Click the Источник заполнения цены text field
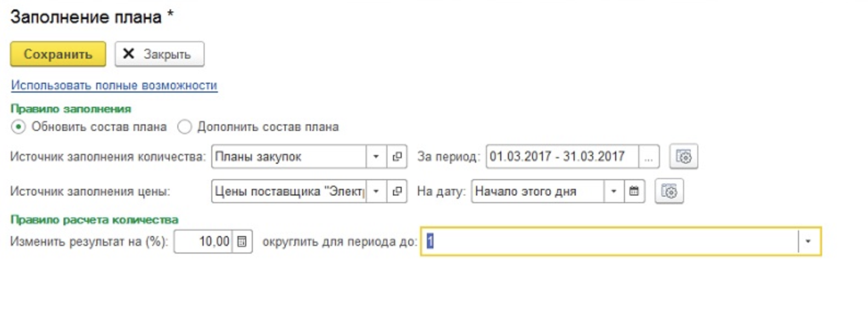This screenshot has height=310, width=868. click(x=288, y=191)
